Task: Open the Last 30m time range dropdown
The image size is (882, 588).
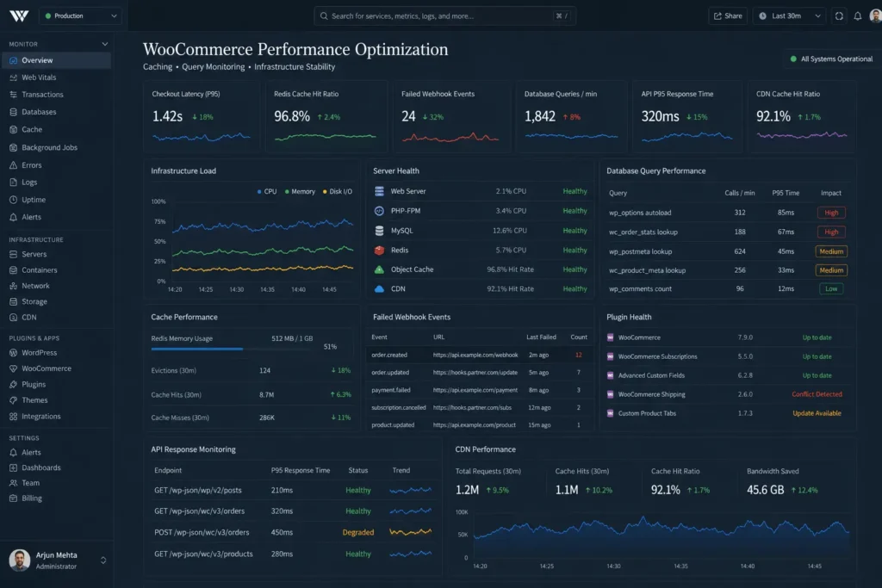Action: (790, 15)
